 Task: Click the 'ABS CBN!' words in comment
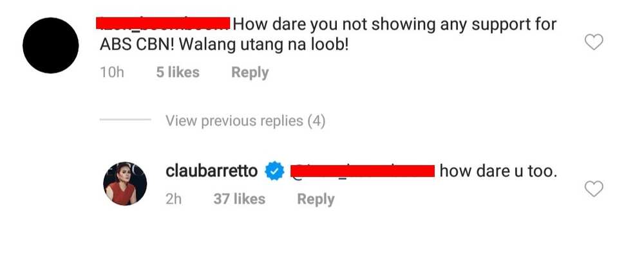pos(138,44)
